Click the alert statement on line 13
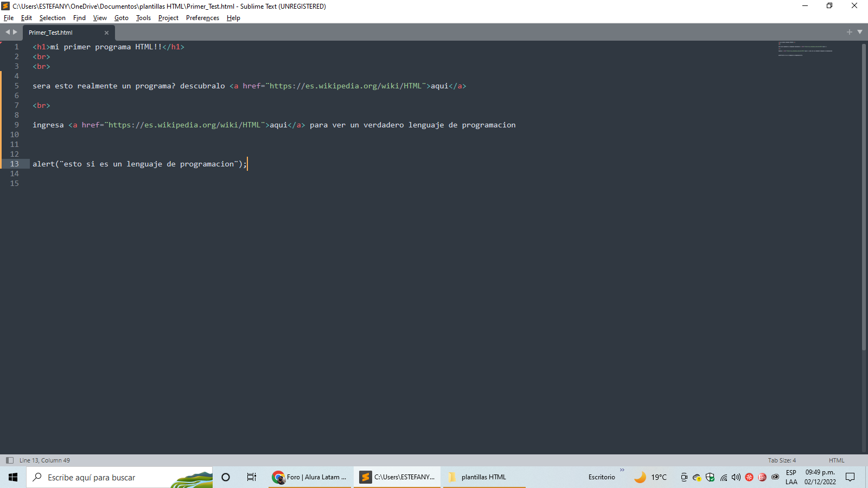This screenshot has width=868, height=488. [139, 164]
